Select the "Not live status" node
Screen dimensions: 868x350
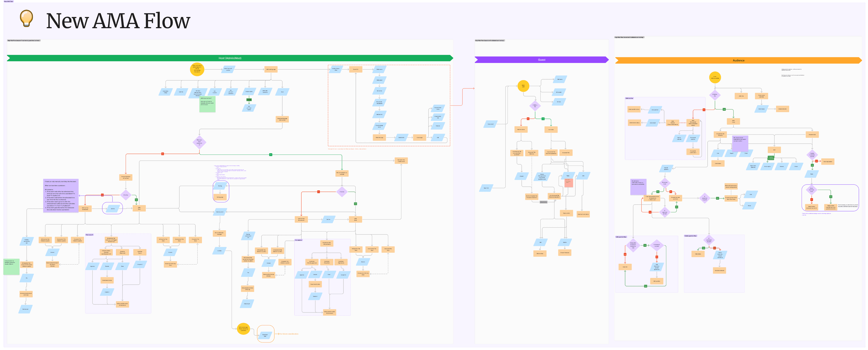pos(521,130)
